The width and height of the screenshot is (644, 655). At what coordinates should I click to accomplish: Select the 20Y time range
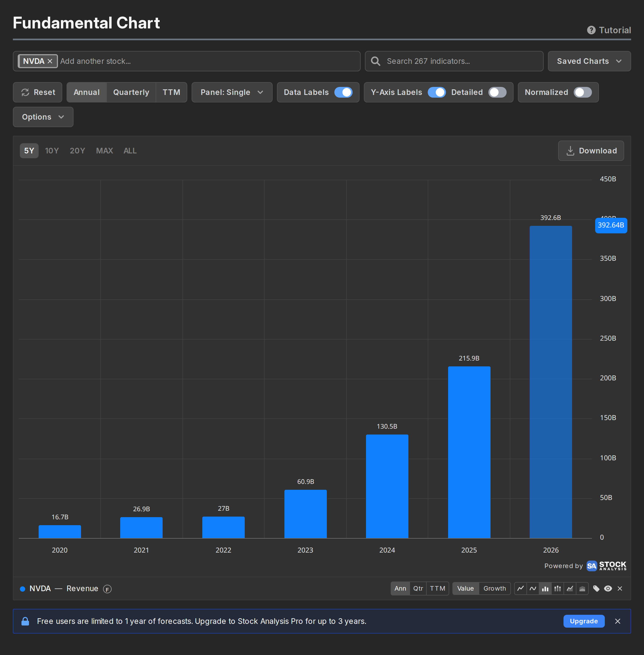78,151
